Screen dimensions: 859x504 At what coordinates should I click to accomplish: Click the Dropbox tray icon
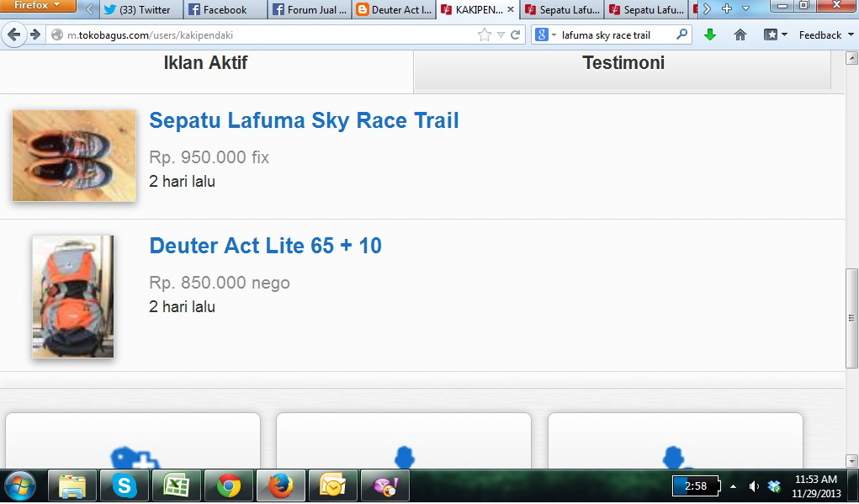pos(774,486)
